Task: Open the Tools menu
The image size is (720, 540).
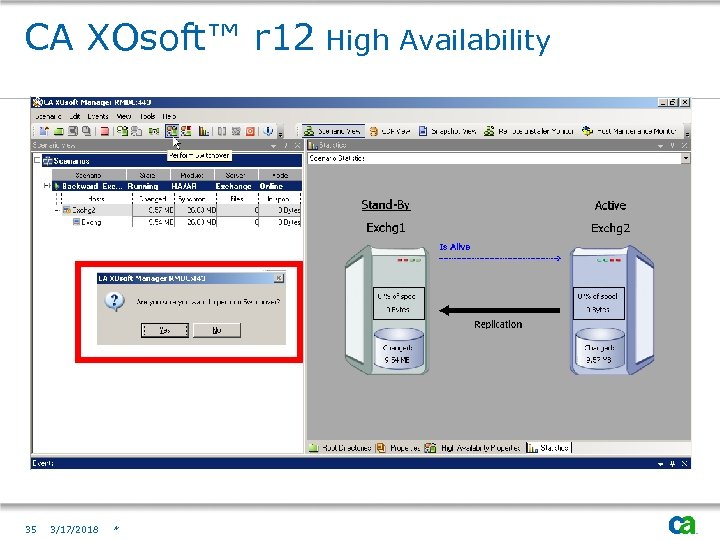Action: tap(147, 116)
